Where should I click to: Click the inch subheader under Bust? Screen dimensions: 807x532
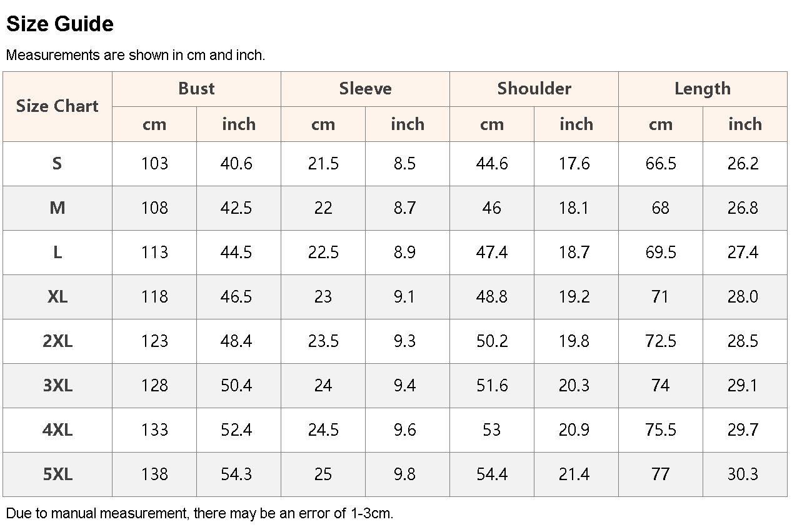(239, 124)
